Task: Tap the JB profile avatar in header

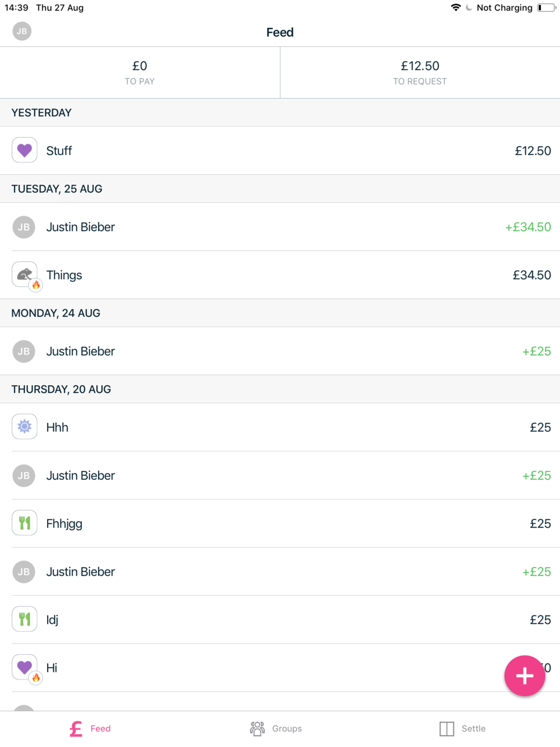Action: 22,31
